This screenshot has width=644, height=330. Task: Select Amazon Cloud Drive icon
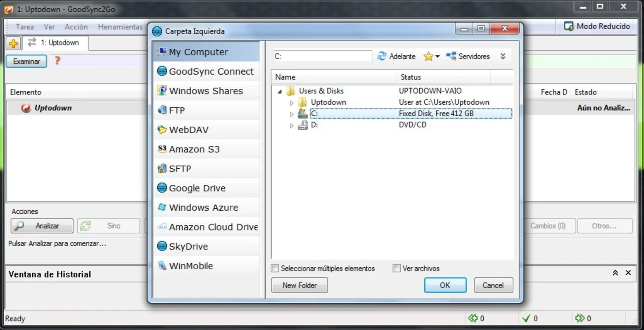tap(162, 226)
